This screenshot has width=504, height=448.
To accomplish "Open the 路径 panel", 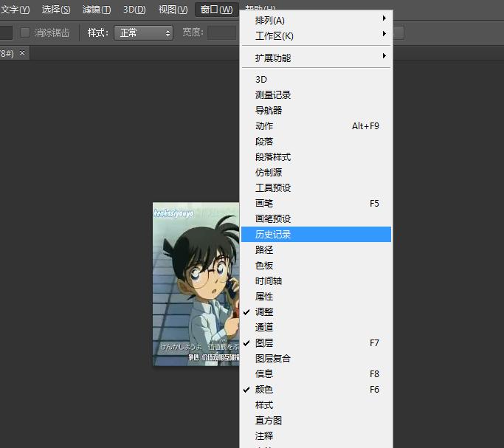I will pyautogui.click(x=317, y=249).
